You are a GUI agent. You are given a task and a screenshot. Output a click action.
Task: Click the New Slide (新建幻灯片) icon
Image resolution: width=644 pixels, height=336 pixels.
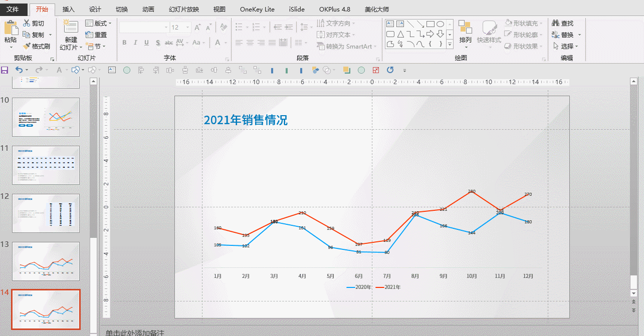pos(71,27)
